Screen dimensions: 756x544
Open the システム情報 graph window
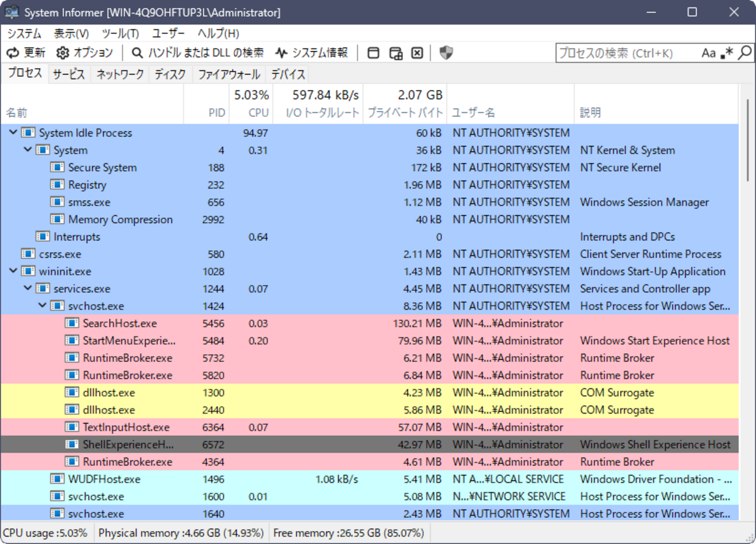click(312, 53)
